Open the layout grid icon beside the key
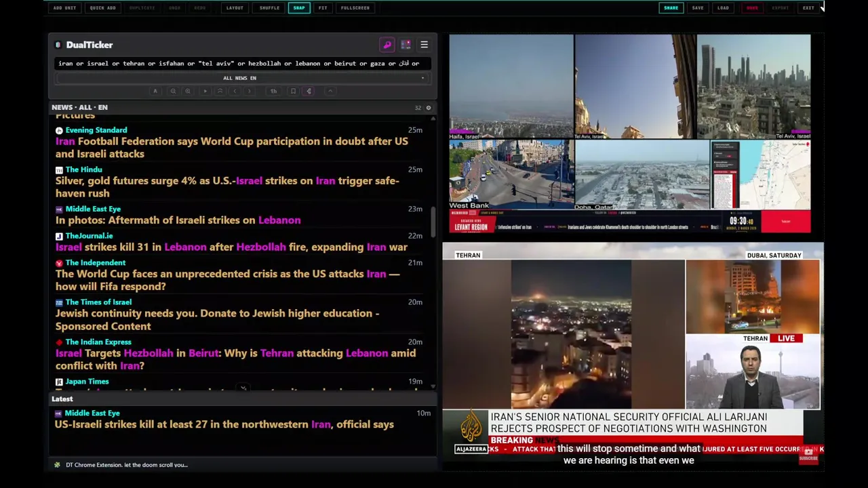 click(x=406, y=45)
